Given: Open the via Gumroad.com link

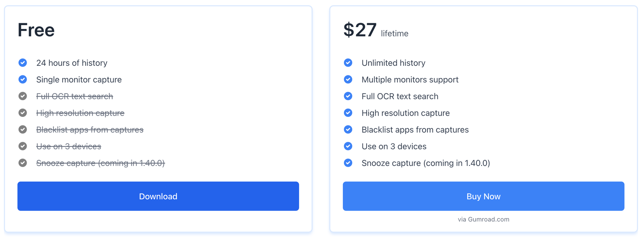Looking at the screenshot, I should point(483,219).
